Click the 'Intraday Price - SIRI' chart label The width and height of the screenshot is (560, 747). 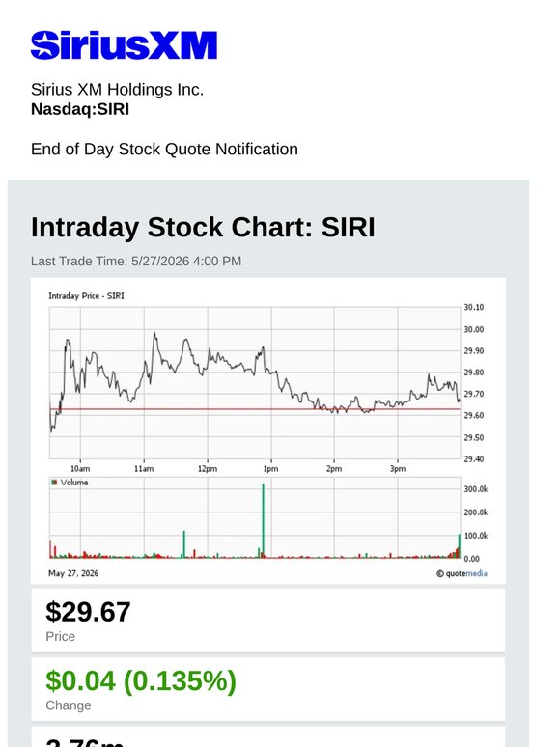click(x=86, y=296)
